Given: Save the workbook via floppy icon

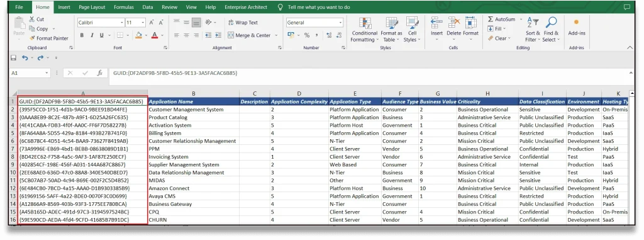Looking at the screenshot, I should pyautogui.click(x=14, y=58).
